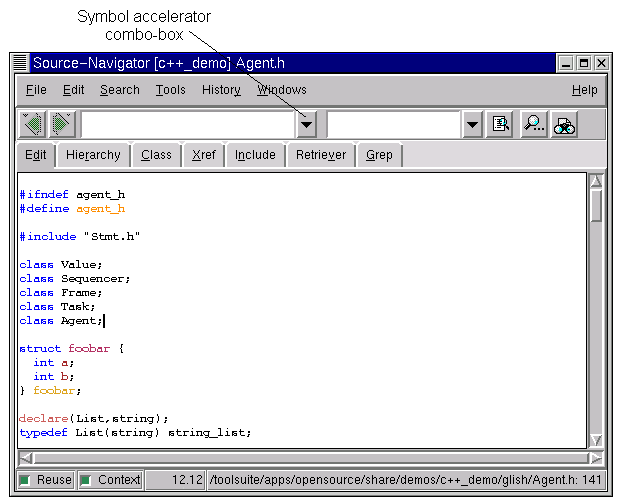Open the Search menu
Viewport: 618px width, 504px height.
click(x=120, y=90)
